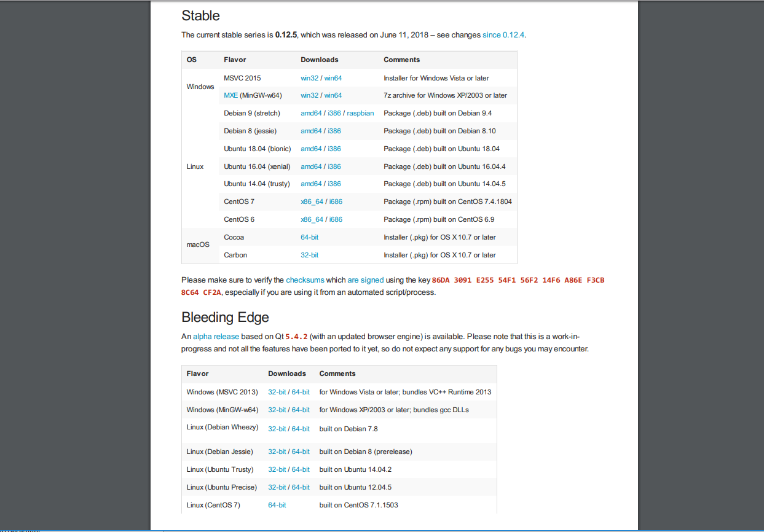The width and height of the screenshot is (764, 532).
Task: Download CentOS 6 x86_64 rpm package
Action: pos(312,219)
